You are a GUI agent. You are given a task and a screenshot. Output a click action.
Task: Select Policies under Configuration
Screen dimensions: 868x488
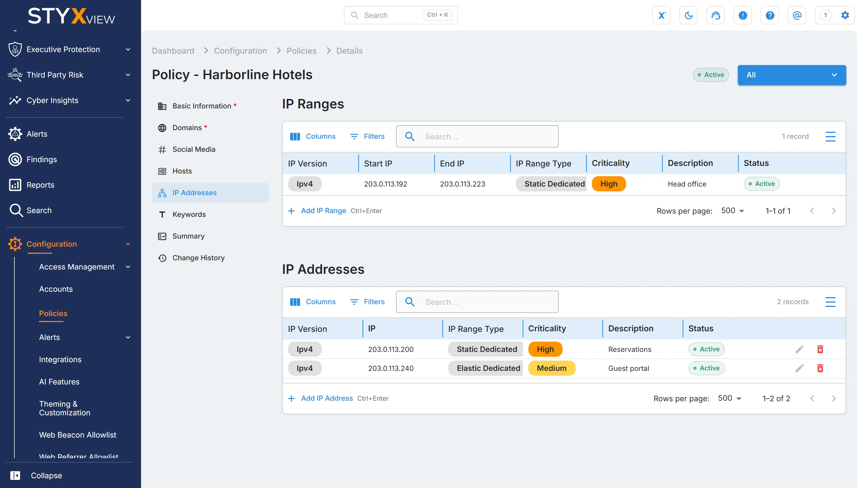[53, 314]
